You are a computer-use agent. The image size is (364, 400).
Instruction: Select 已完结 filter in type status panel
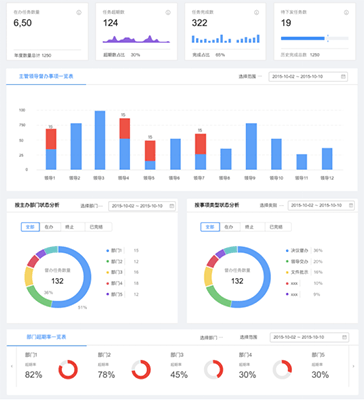(x=276, y=227)
